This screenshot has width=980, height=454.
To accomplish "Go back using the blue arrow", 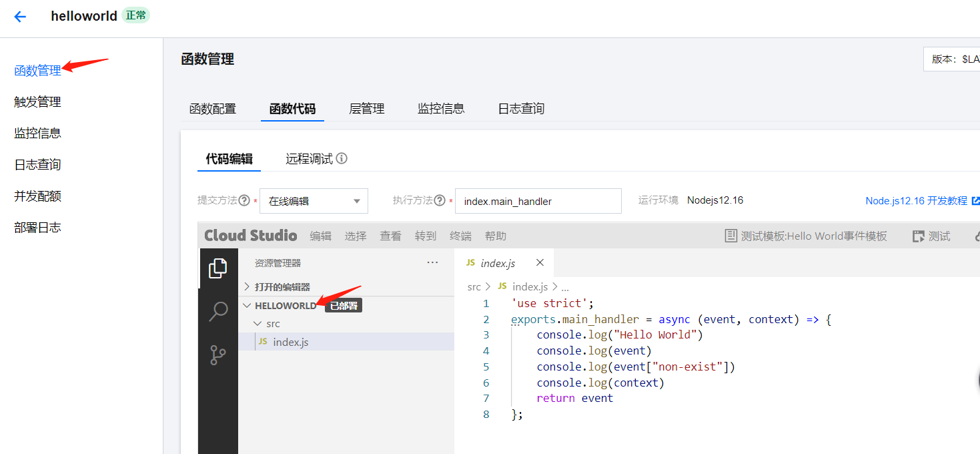I will [20, 17].
